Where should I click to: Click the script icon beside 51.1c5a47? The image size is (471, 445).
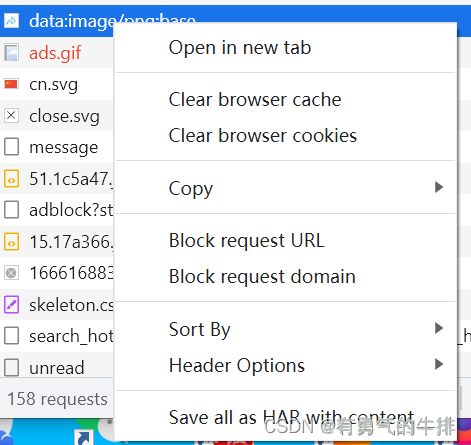pyautogui.click(x=11, y=179)
